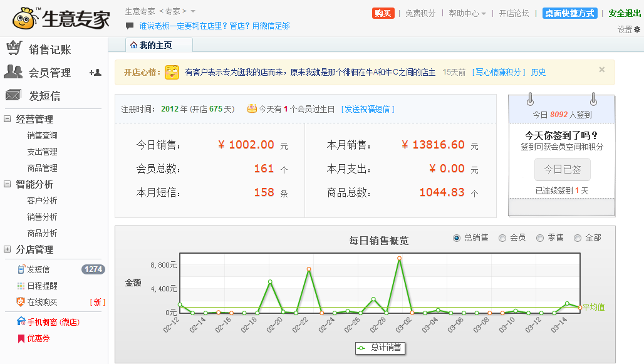Select the 总销售 radio button

click(x=457, y=238)
